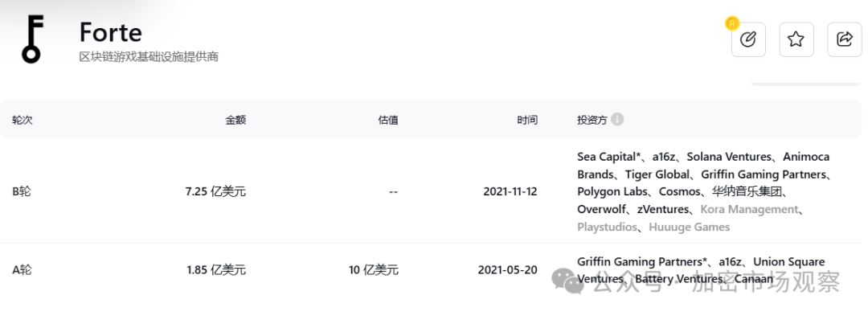This screenshot has height=316, width=868.
Task: Click the gold R badge
Action: click(x=732, y=23)
